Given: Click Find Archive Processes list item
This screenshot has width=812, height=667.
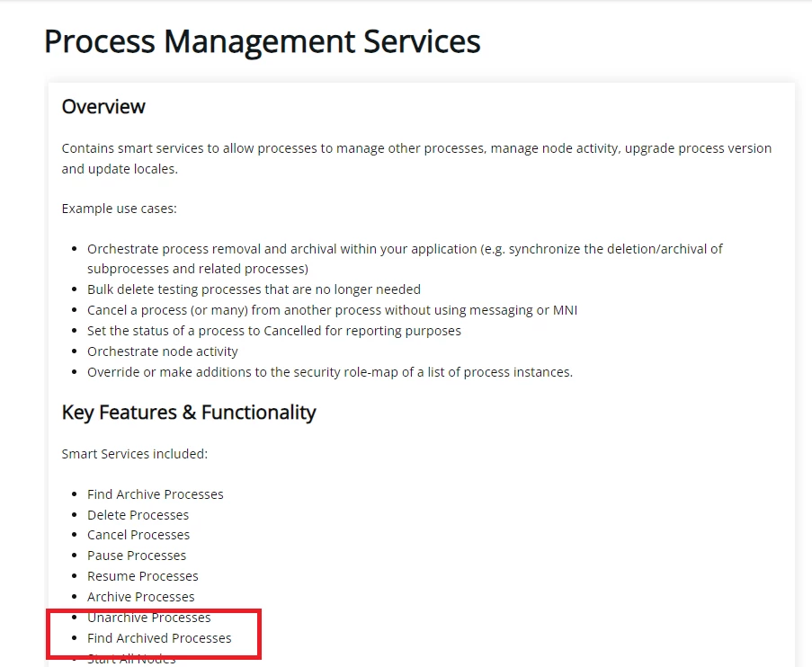Looking at the screenshot, I should (156, 494).
